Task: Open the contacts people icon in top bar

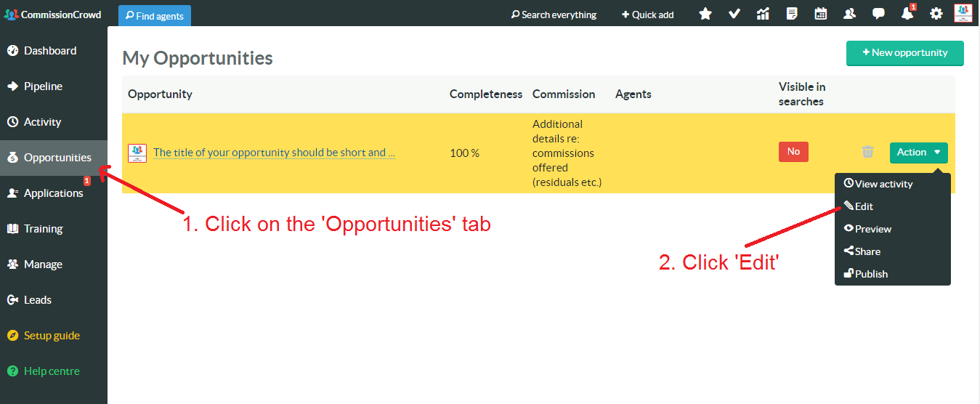Action: click(x=849, y=14)
